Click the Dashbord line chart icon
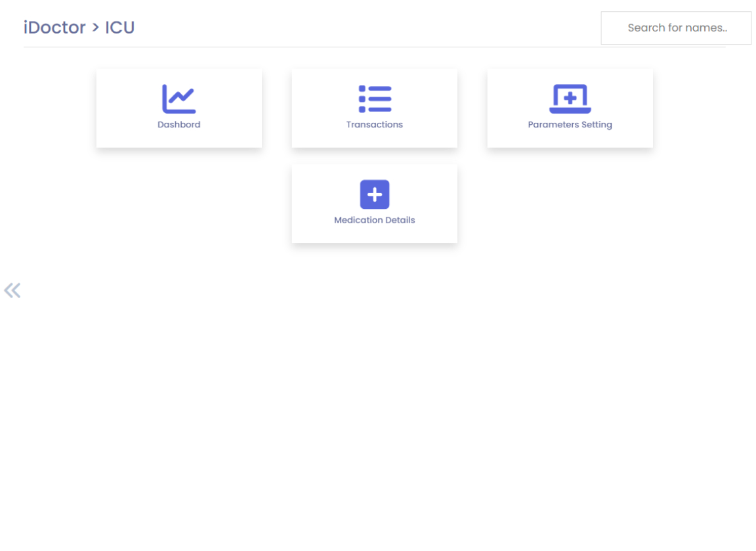Image resolution: width=756 pixels, height=551 pixels. 178,99
